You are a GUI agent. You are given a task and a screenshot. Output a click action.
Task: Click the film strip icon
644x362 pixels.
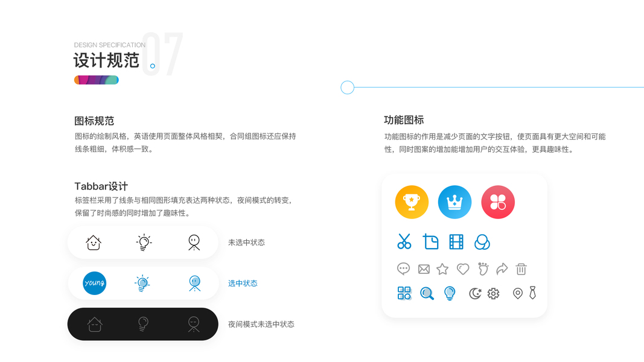[456, 242]
